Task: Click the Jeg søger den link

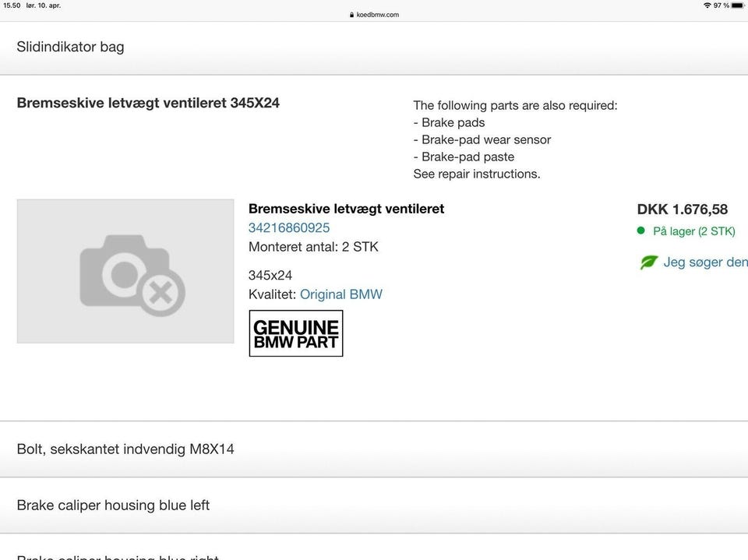Action: [x=704, y=262]
